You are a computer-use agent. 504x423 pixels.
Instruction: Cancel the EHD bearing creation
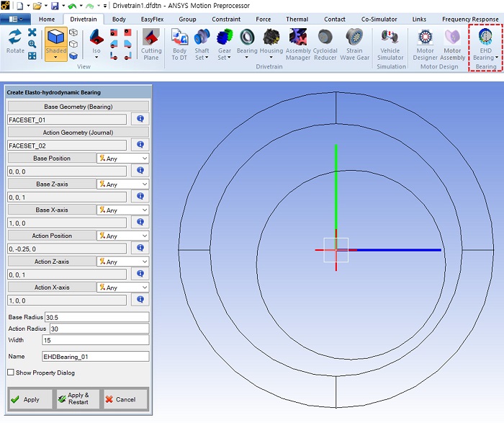click(125, 399)
